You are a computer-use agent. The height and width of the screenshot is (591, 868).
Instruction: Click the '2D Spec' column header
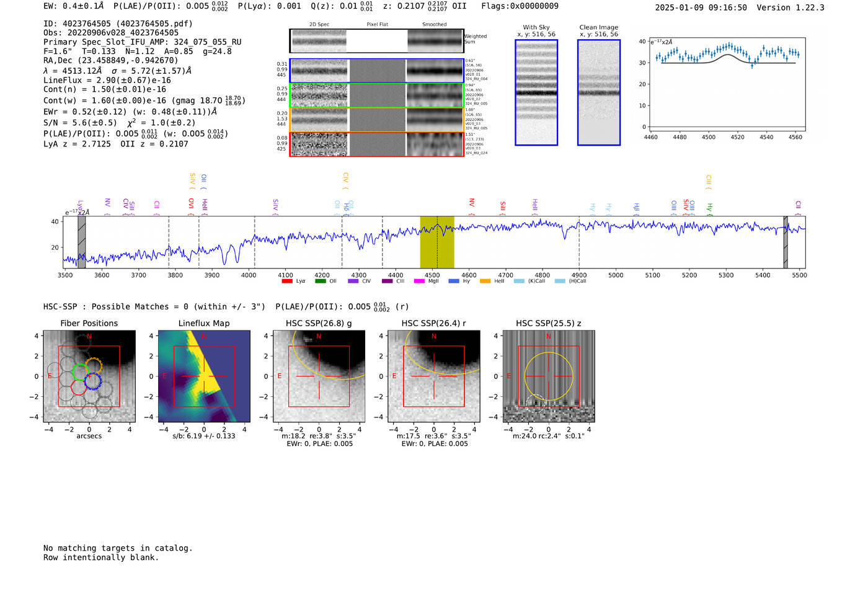click(319, 25)
